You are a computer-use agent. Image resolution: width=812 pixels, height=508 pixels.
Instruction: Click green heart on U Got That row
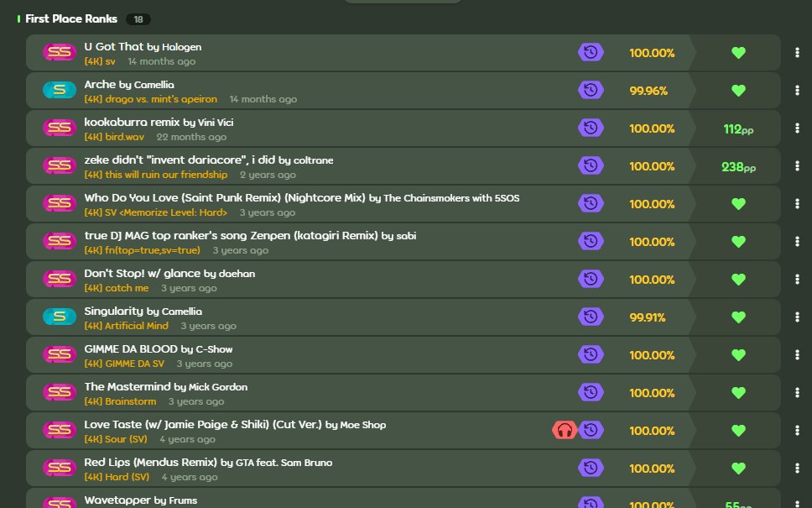[x=738, y=53]
